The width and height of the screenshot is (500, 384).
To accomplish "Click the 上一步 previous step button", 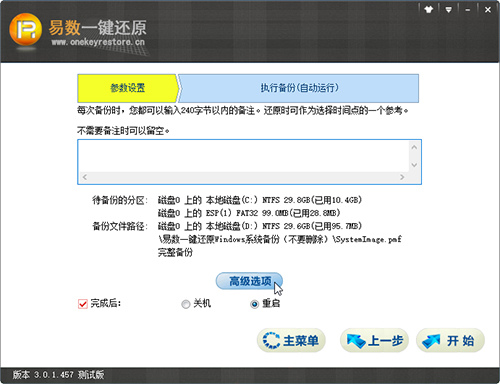I will 374,341.
